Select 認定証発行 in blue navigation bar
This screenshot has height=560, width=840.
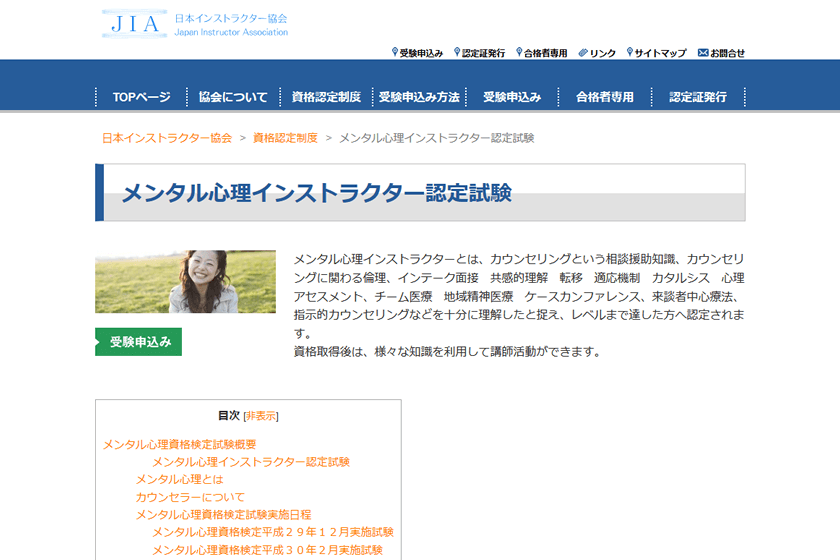pos(698,97)
